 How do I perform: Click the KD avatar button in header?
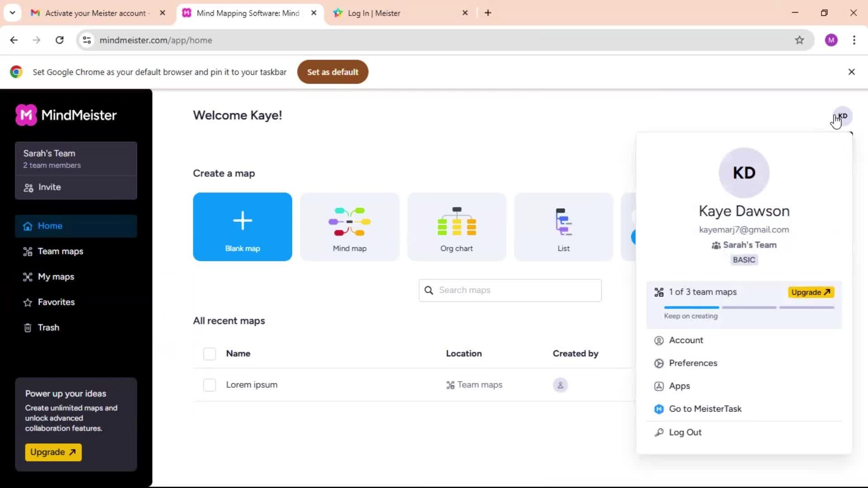(842, 116)
